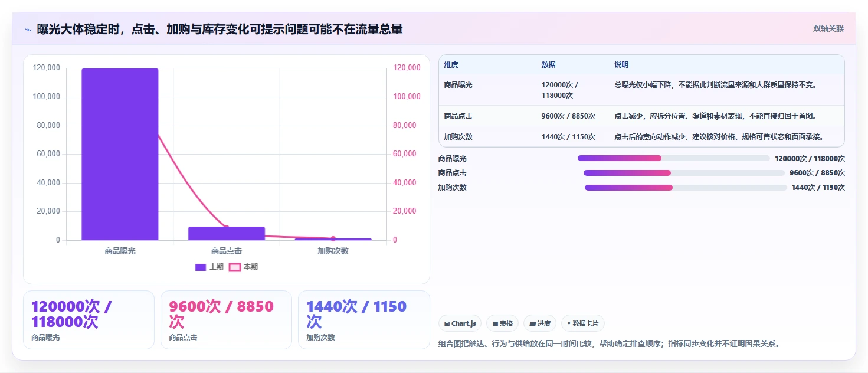Image resolution: width=868 pixels, height=373 pixels.
Task: Click the pink line point on 商品点击 bar
Action: click(227, 228)
